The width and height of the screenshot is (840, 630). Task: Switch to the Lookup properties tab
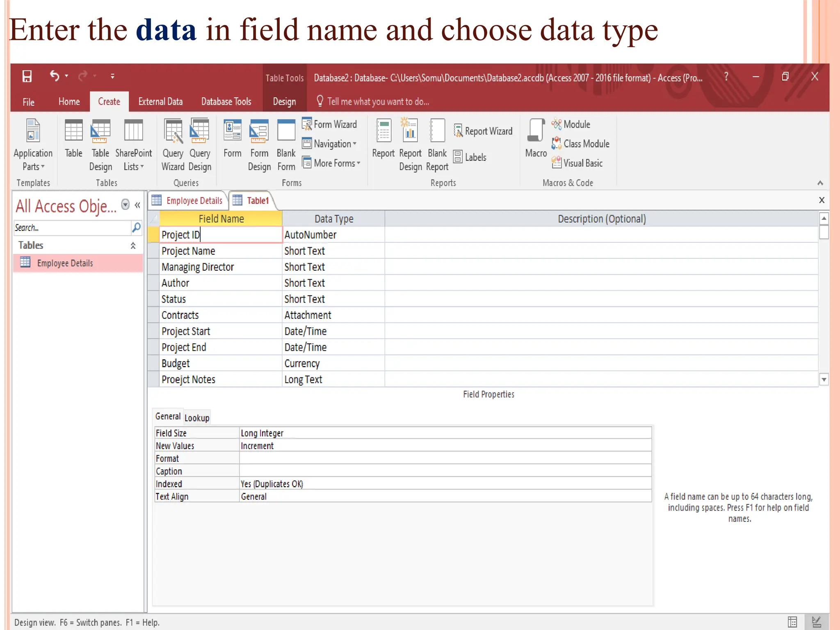click(x=197, y=418)
